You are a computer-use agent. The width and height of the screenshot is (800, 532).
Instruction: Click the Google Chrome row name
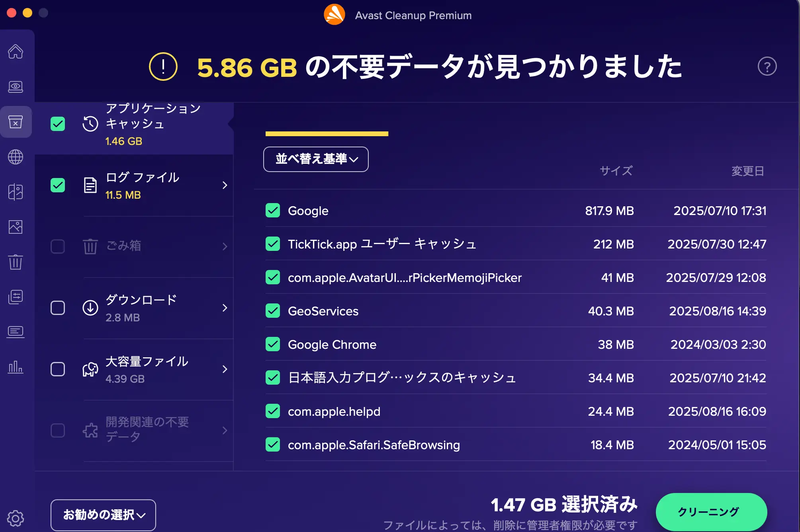332,344
